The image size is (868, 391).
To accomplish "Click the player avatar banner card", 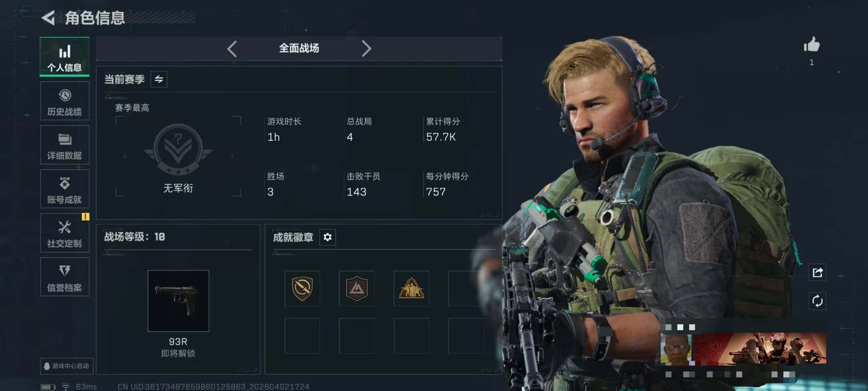I will pos(743,349).
